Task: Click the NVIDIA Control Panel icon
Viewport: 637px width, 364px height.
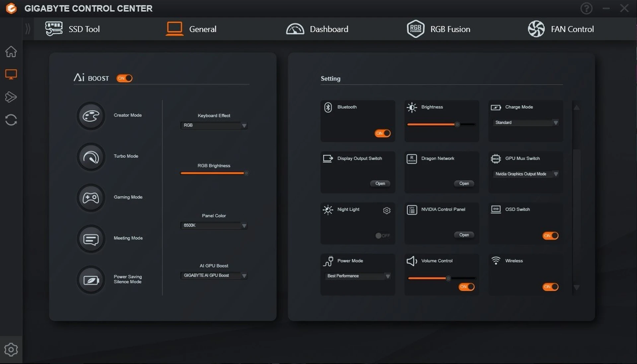Action: [x=412, y=210]
